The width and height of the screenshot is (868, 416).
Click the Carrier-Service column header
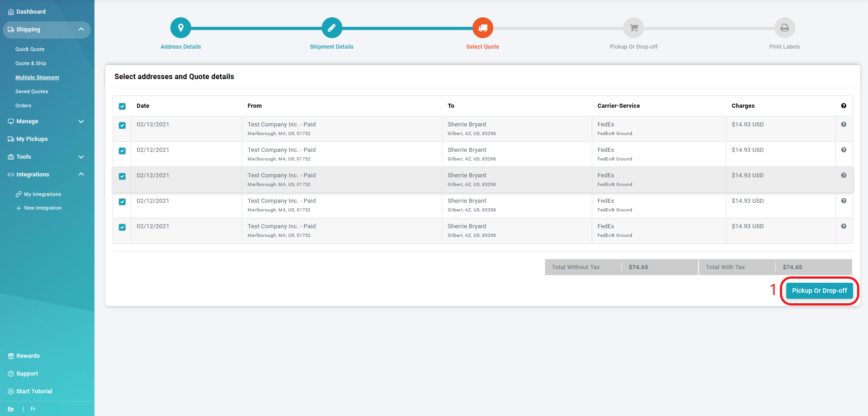(619, 106)
